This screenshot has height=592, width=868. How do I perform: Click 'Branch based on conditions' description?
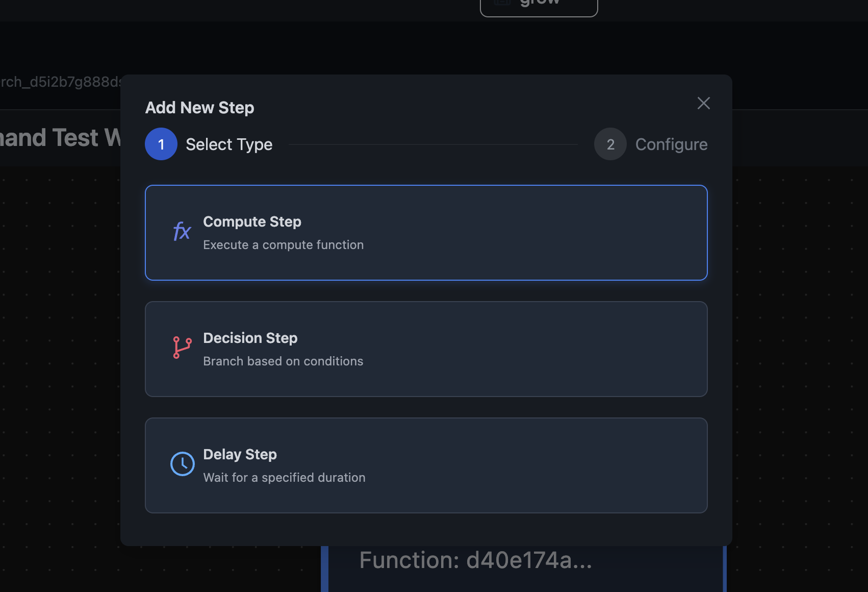coord(283,361)
